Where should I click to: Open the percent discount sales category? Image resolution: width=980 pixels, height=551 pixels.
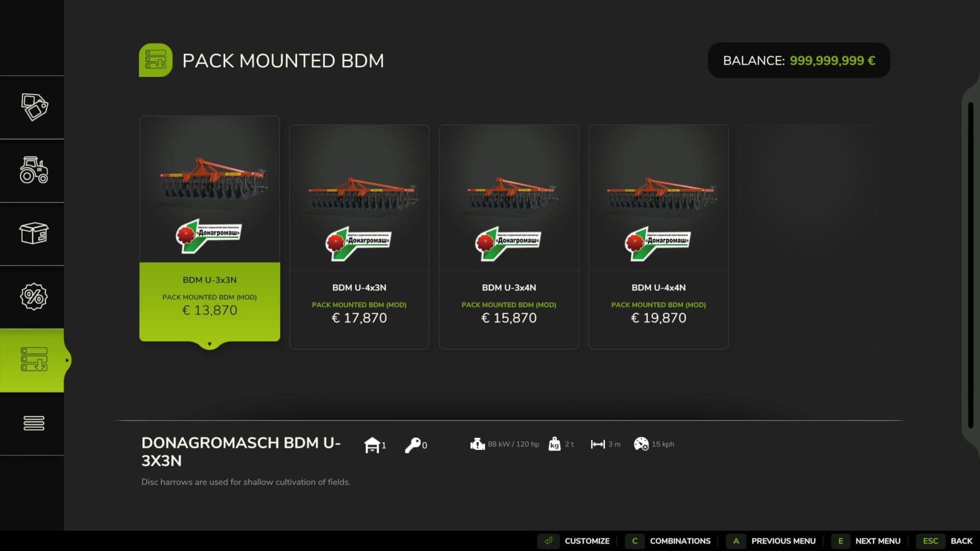coord(34,296)
